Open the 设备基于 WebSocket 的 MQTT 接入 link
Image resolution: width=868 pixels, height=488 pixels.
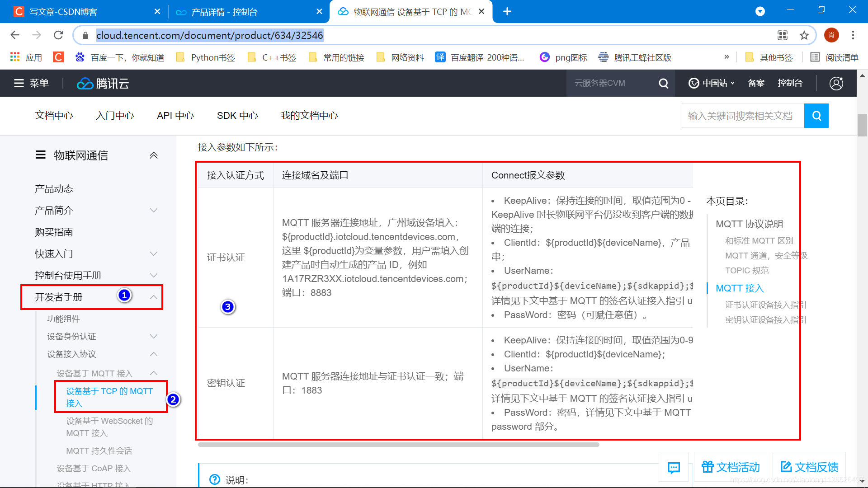[x=109, y=427]
